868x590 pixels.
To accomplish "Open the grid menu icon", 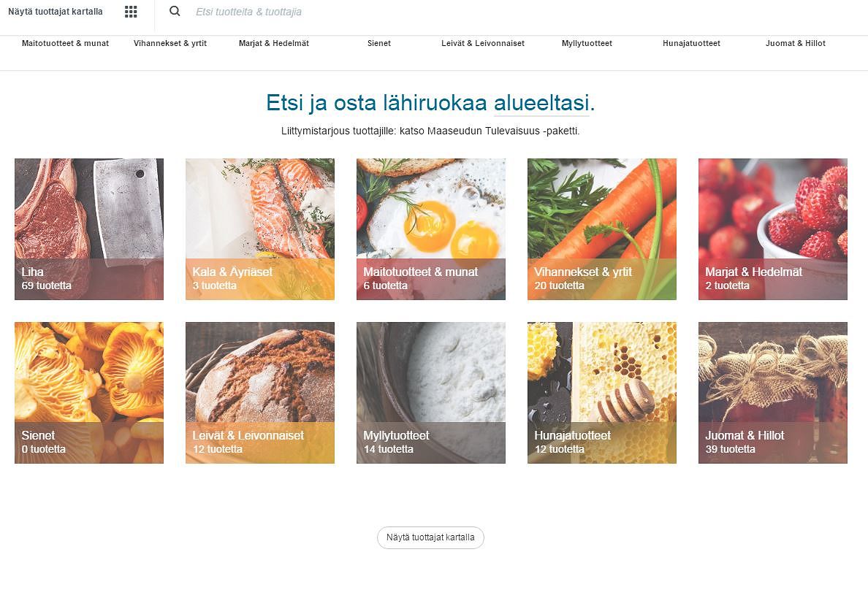I will pyautogui.click(x=131, y=12).
